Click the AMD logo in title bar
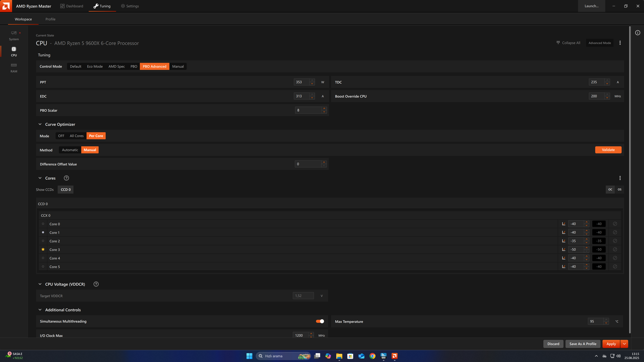 6,6
